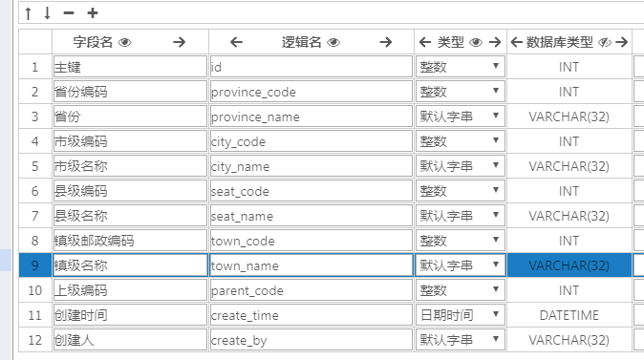Move selected row down with the down arrow icon
The height and width of the screenshot is (360, 644).
coord(47,13)
